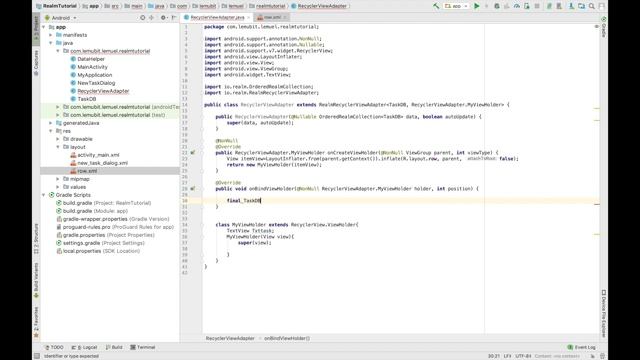Viewport: 640px width, 360px height.
Task: Switch to RecyclerViewAdapter.java editor tab
Action: [217, 17]
